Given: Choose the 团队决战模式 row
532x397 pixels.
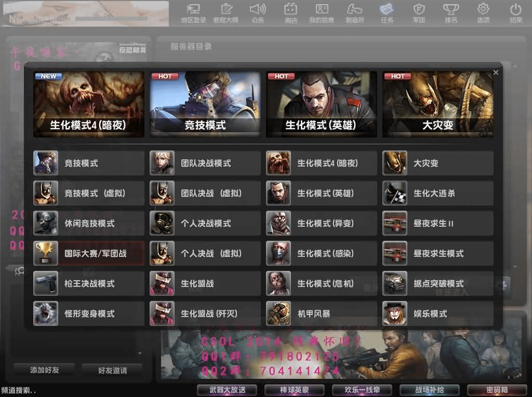Looking at the screenshot, I should click(205, 163).
